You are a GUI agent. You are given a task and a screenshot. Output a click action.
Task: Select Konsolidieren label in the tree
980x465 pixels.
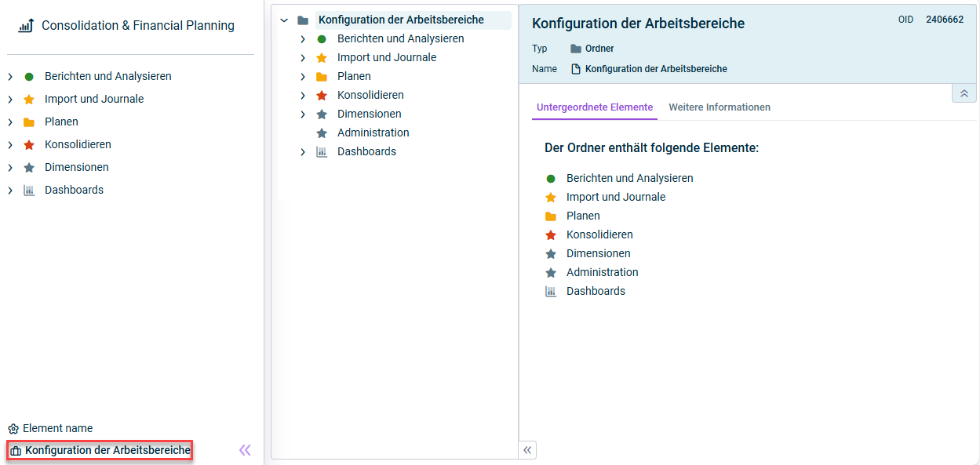coord(370,96)
